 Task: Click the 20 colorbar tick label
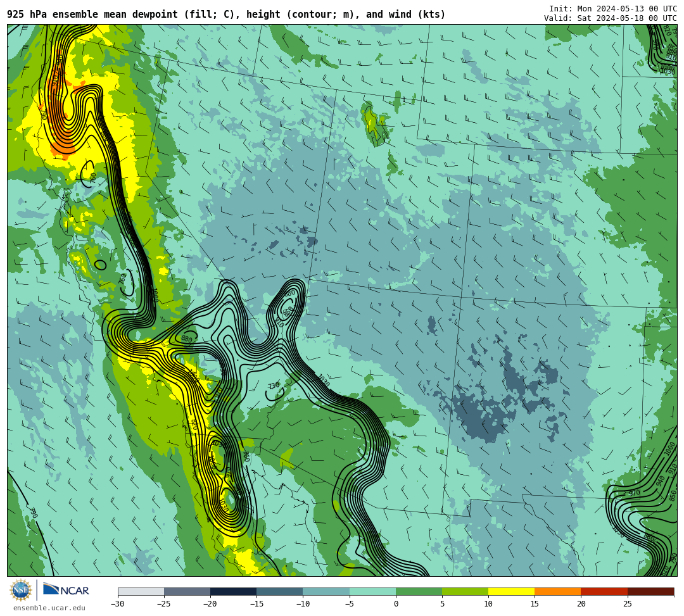tap(581, 604)
